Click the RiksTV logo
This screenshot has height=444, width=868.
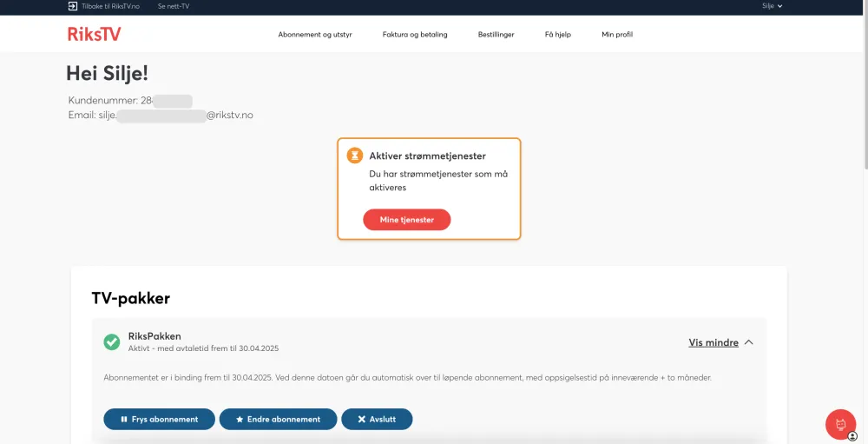tap(95, 35)
